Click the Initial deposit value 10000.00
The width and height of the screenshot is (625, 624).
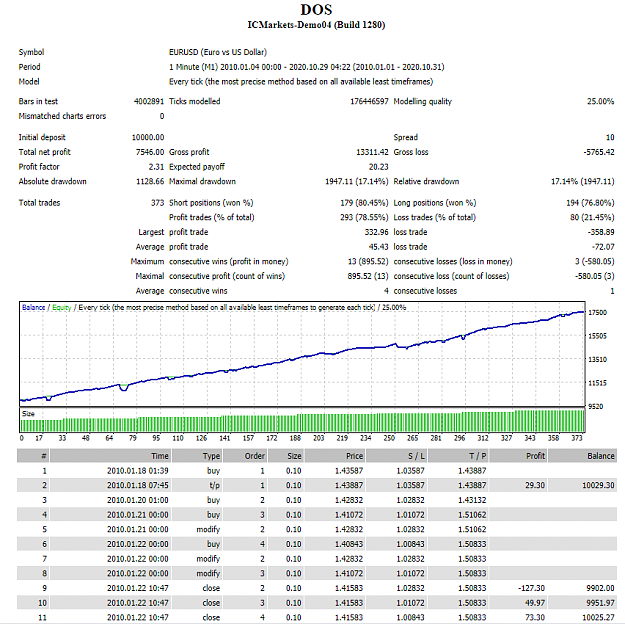(x=148, y=137)
